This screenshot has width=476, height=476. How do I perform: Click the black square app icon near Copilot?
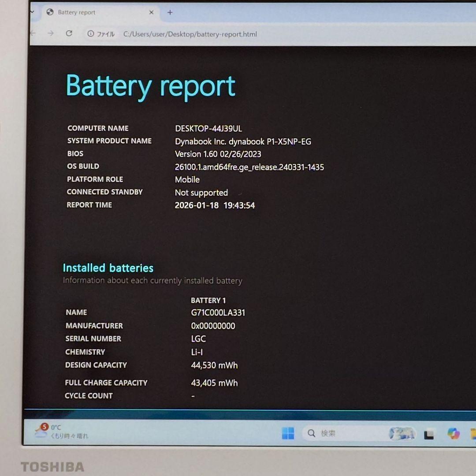coord(428,433)
